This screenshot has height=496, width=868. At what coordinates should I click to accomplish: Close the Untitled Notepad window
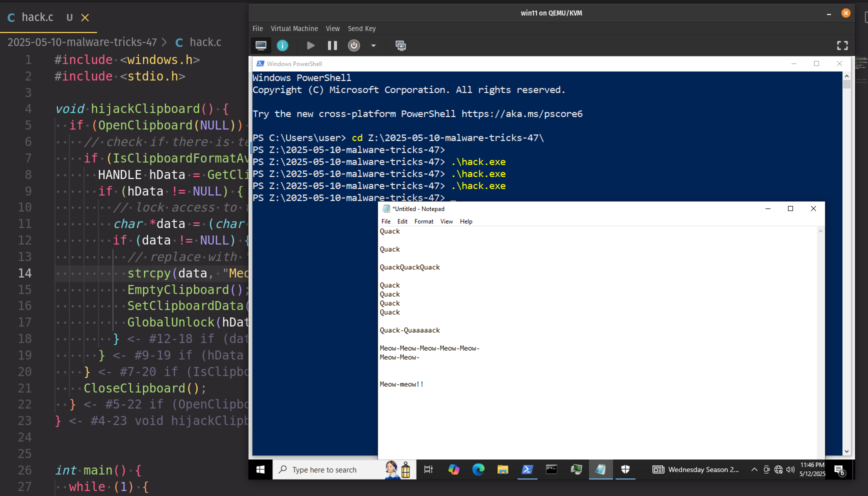813,208
